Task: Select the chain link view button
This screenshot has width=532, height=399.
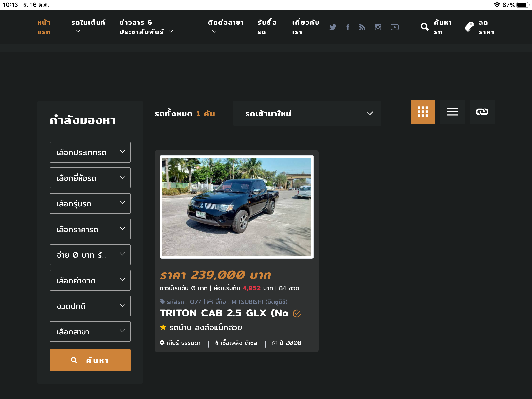Action: [x=482, y=112]
